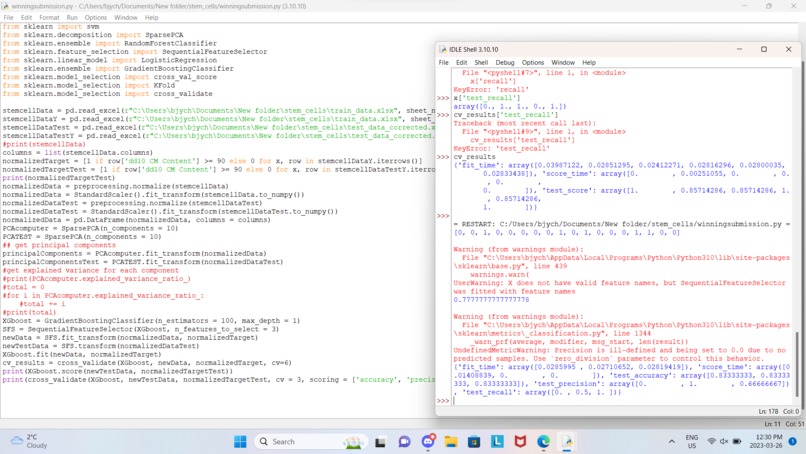Open File menu in IDLE Shell
806x454 pixels.
[x=444, y=62]
